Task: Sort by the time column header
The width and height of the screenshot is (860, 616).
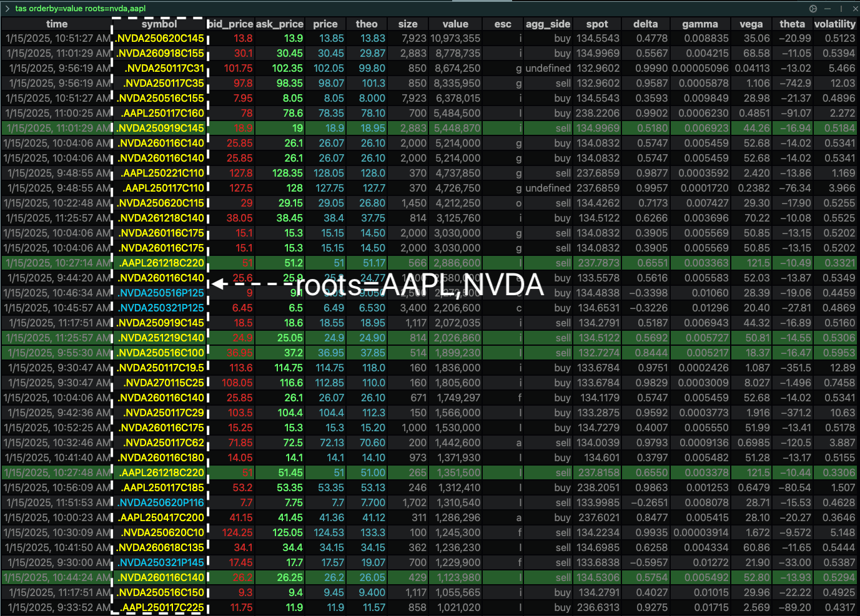Action: point(57,24)
